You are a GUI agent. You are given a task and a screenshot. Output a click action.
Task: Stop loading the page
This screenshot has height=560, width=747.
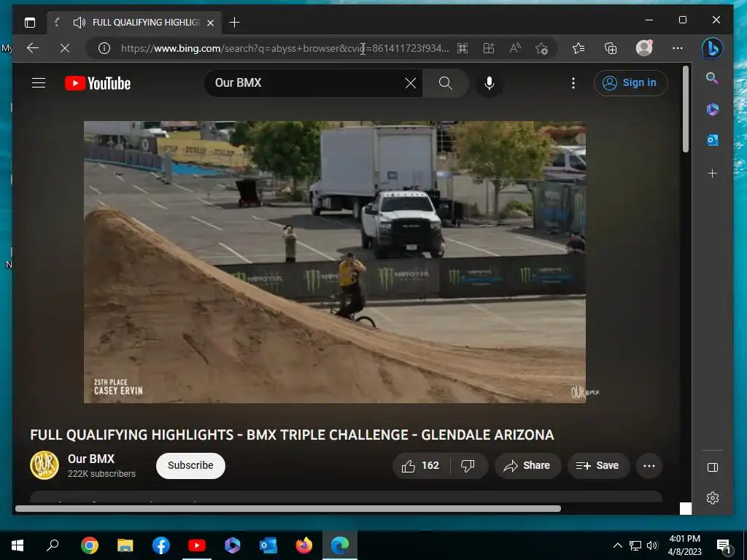pyautogui.click(x=65, y=48)
